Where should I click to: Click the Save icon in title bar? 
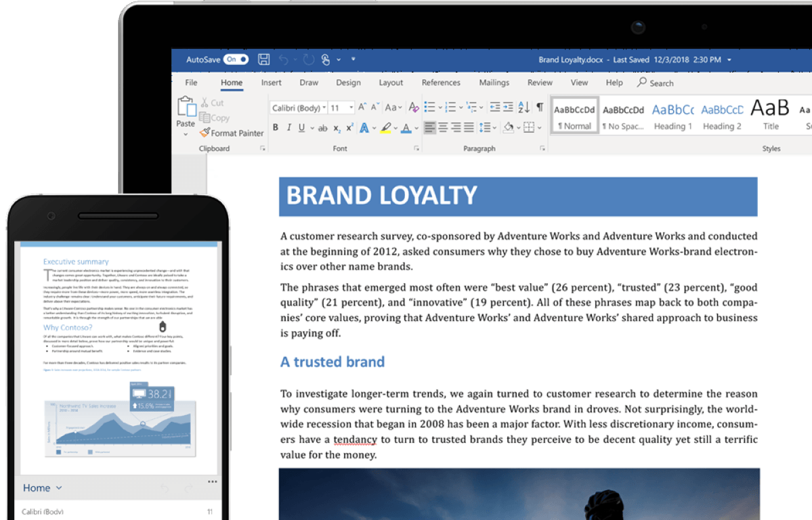tap(264, 60)
